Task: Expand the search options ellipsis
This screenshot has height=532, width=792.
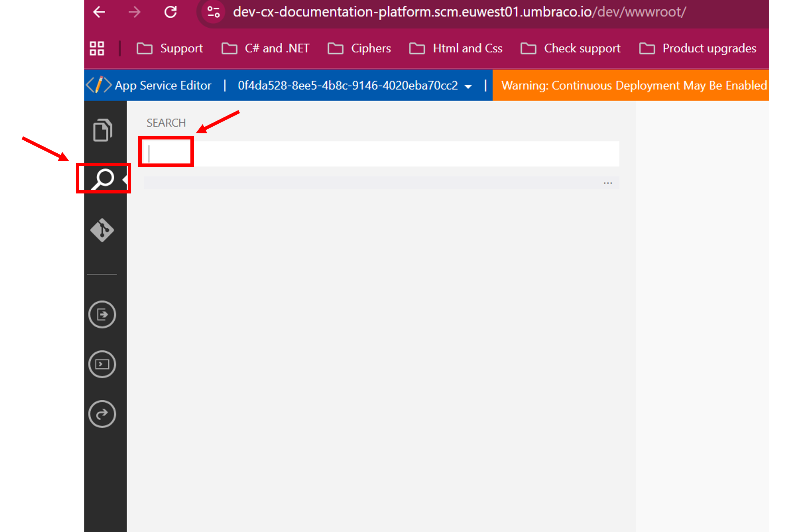Action: [608, 183]
